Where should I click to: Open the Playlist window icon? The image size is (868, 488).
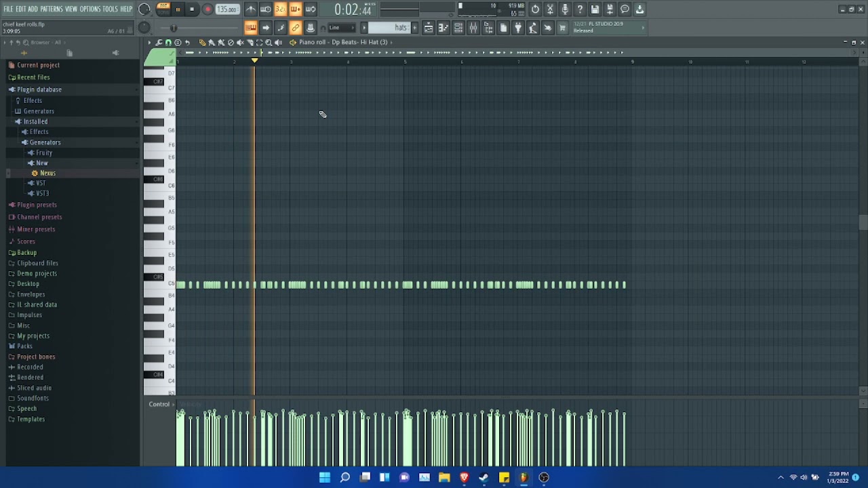[x=429, y=28]
